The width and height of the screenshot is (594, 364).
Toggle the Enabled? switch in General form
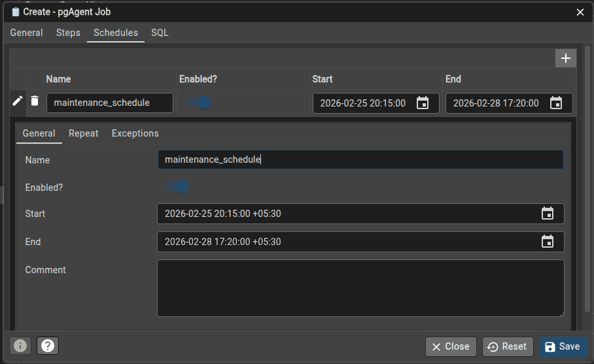177,186
